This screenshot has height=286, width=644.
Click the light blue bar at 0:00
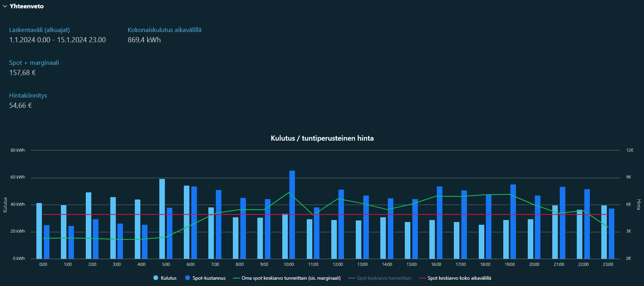coord(39,231)
